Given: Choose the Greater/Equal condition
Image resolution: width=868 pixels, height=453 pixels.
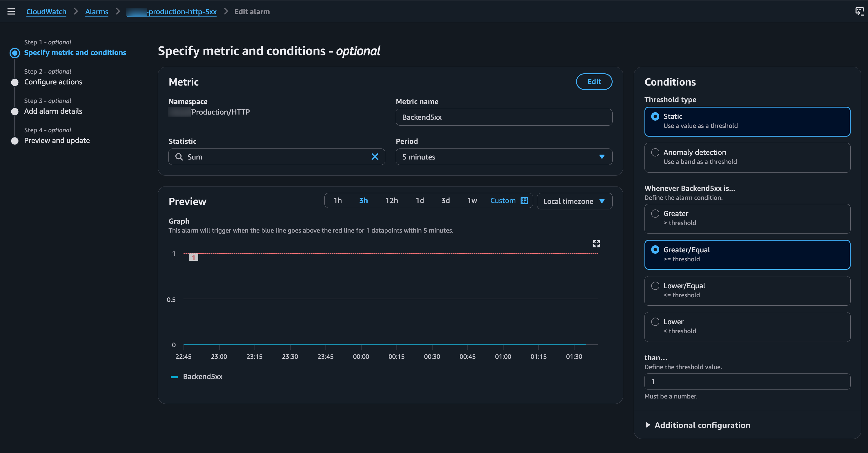Looking at the screenshot, I should point(747,254).
